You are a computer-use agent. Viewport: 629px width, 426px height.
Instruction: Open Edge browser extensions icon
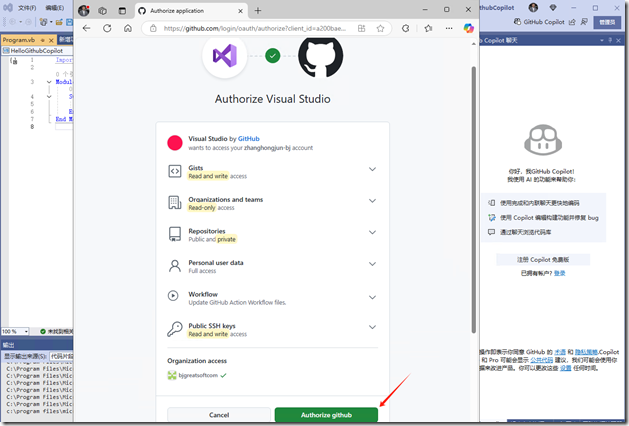(x=406, y=28)
